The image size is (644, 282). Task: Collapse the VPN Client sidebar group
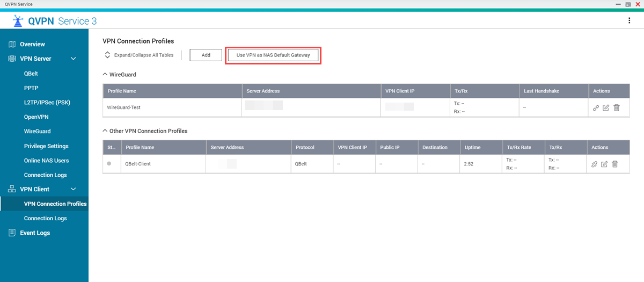click(74, 189)
